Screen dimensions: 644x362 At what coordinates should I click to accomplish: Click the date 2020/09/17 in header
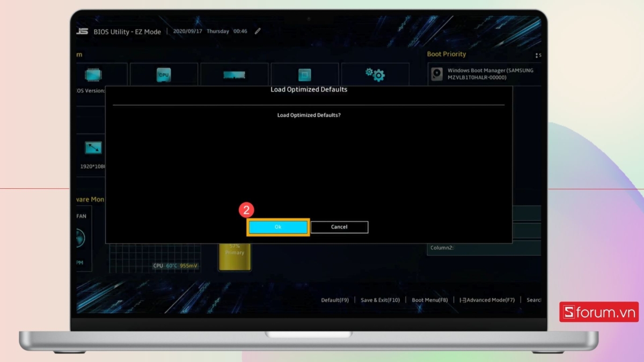188,31
